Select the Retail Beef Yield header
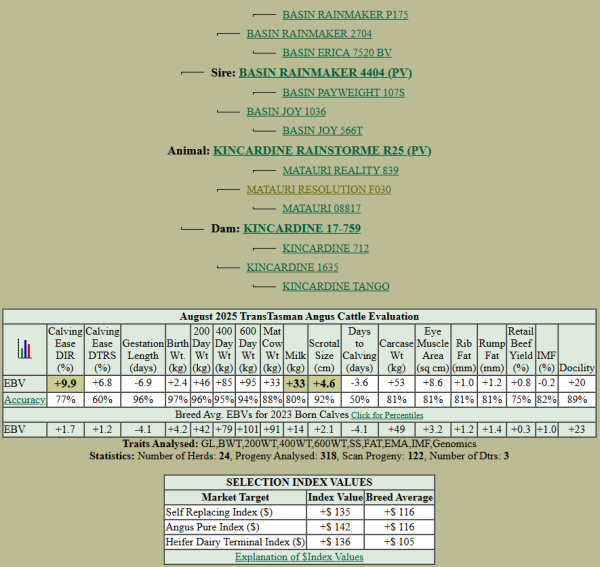Screen dimensions: 600x567 tap(520, 350)
